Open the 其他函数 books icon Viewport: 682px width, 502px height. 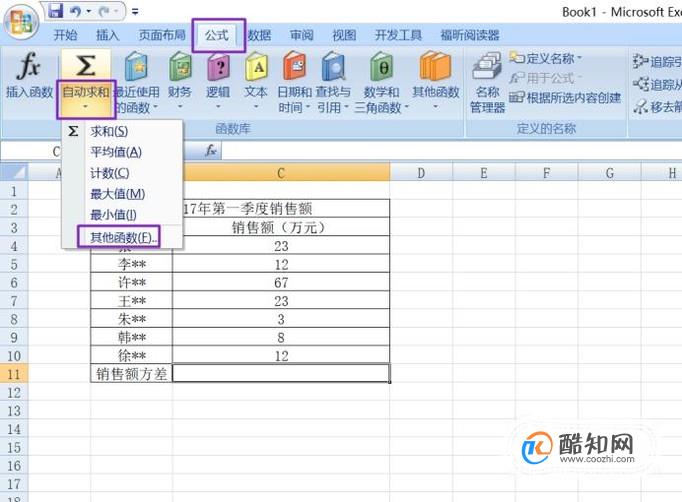click(x=435, y=67)
